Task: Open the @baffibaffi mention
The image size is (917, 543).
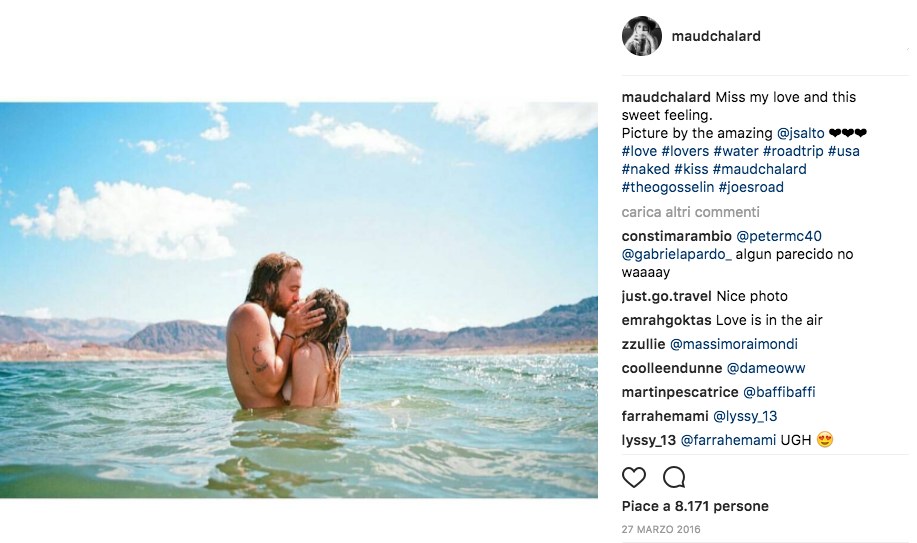Action: pos(779,392)
